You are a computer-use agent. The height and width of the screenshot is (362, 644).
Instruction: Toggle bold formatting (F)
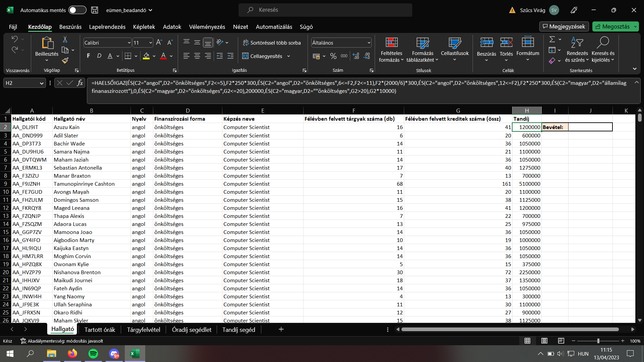[88, 56]
